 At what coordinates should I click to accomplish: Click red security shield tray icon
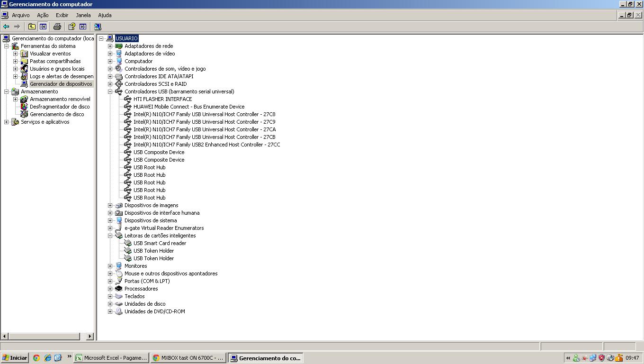pyautogui.click(x=602, y=358)
